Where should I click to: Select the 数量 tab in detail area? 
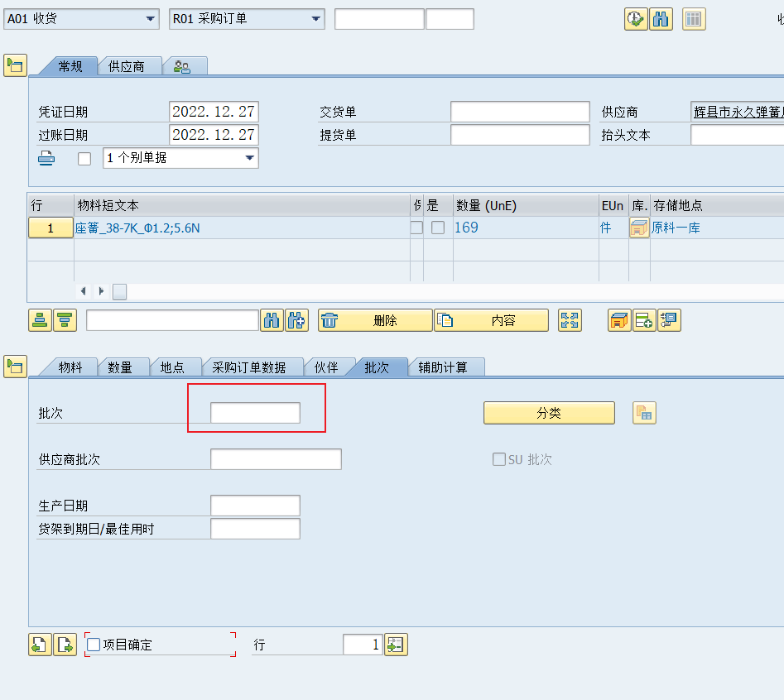pyautogui.click(x=123, y=367)
